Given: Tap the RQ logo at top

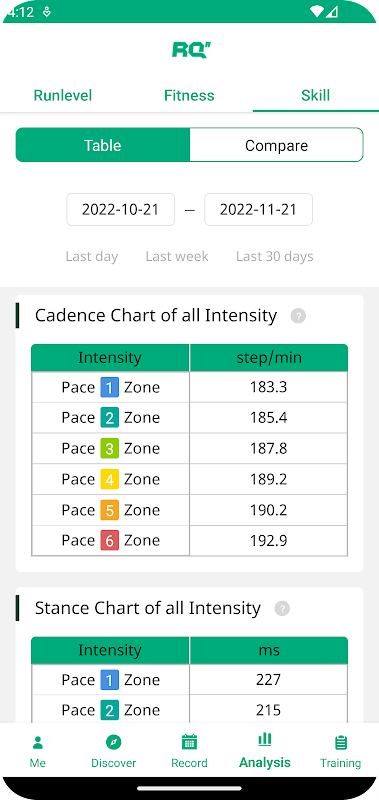Looking at the screenshot, I should 191,50.
